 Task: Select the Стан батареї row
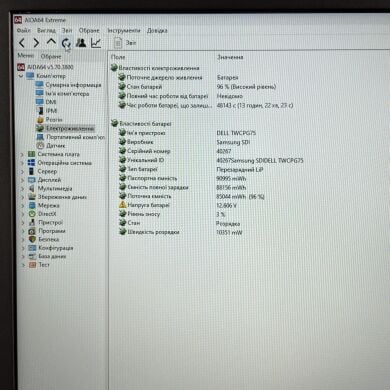197,87
